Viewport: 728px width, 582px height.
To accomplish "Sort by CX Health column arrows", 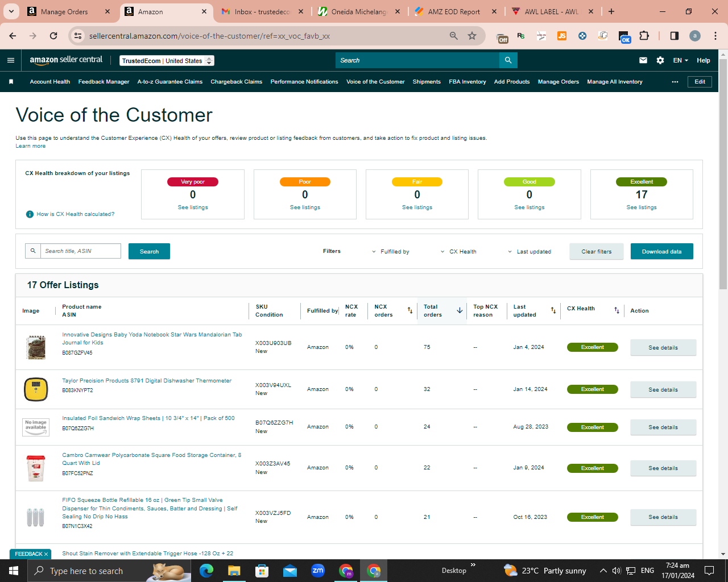I will tap(617, 310).
